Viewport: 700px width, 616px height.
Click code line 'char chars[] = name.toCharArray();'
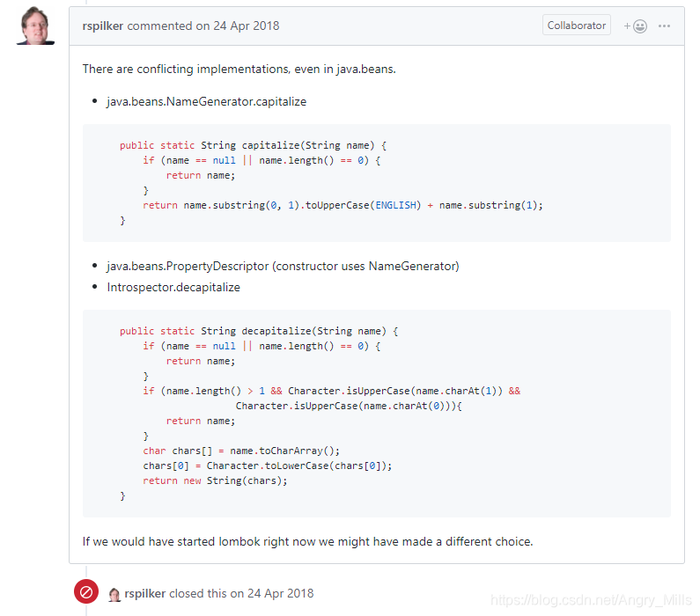point(241,451)
